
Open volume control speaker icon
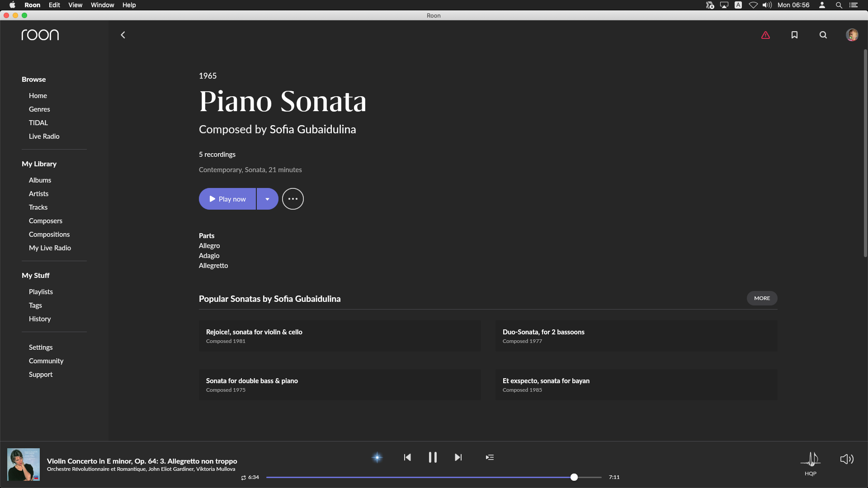pos(847,459)
